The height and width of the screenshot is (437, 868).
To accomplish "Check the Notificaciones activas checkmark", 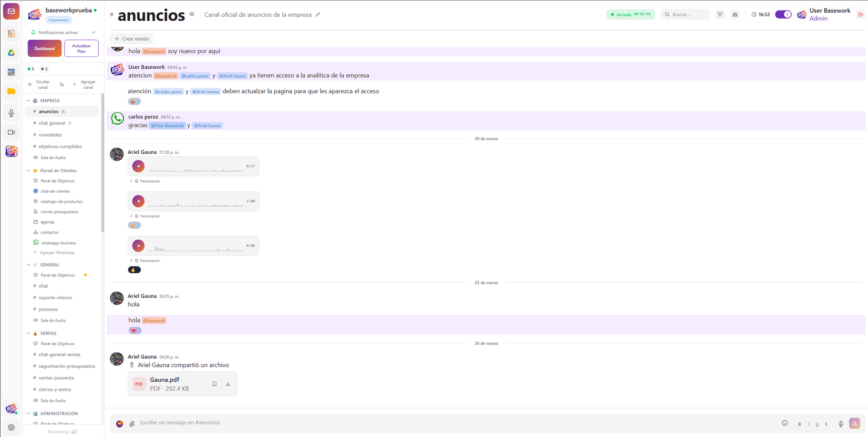I will [94, 32].
